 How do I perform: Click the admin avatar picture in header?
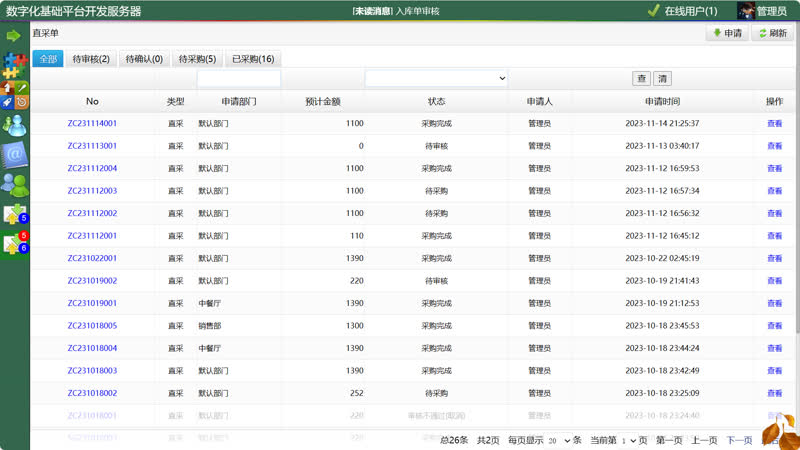tap(747, 11)
